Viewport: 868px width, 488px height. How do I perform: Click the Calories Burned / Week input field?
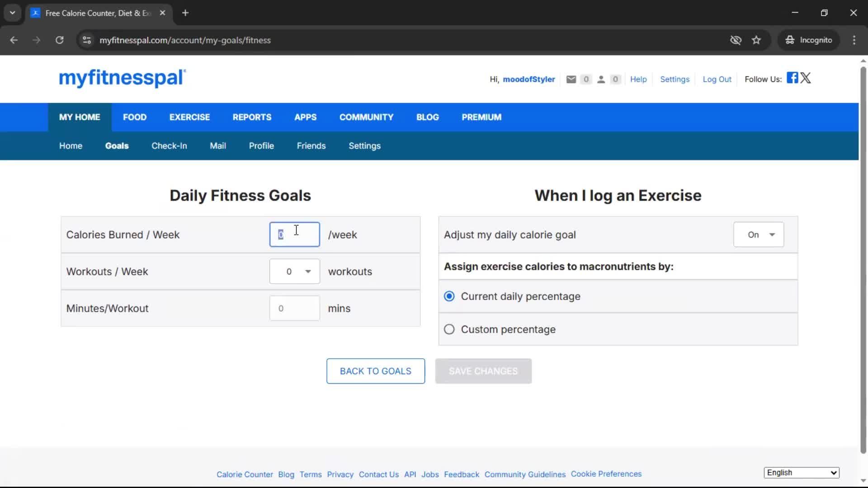pyautogui.click(x=294, y=235)
